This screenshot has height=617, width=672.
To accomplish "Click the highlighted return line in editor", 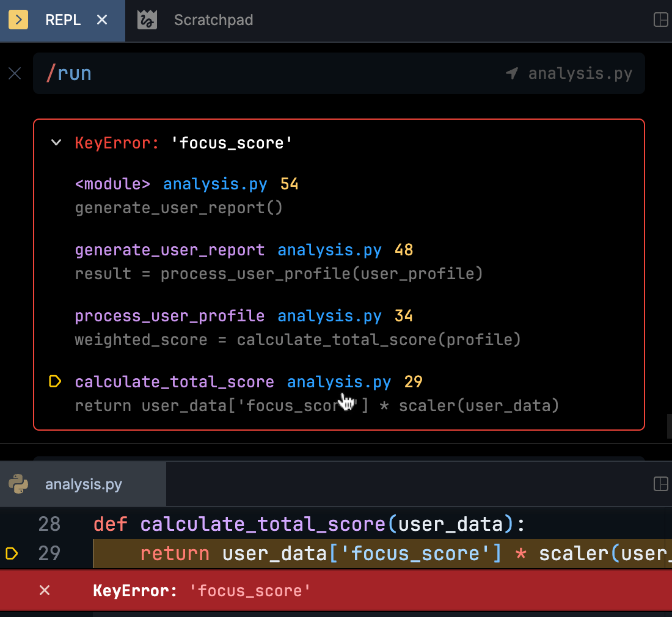I will pyautogui.click(x=382, y=553).
